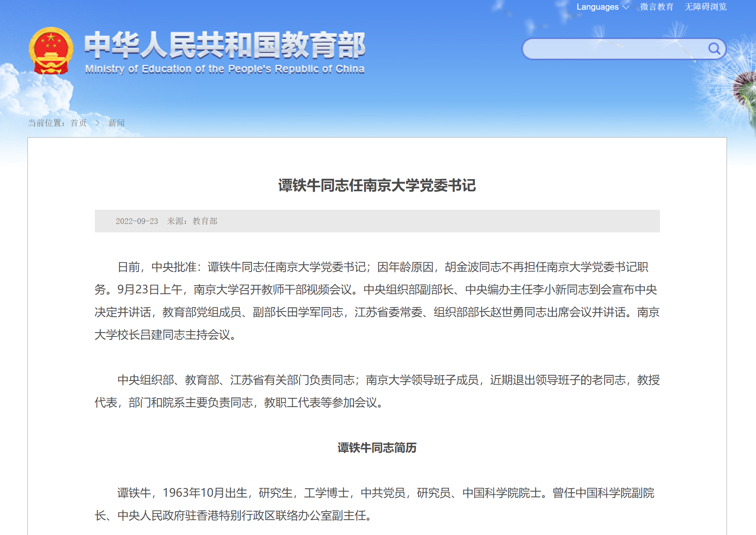The image size is (756, 535).
Task: Click the Ministry of Education English subtitle
Action: (x=225, y=69)
